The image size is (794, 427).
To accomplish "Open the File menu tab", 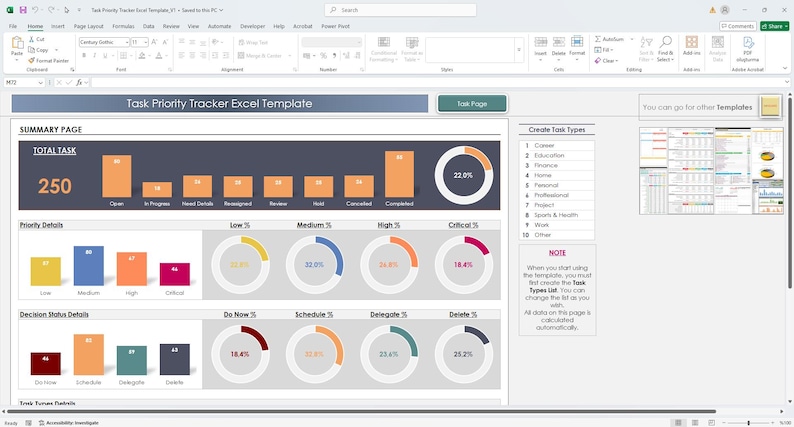I will pos(13,26).
